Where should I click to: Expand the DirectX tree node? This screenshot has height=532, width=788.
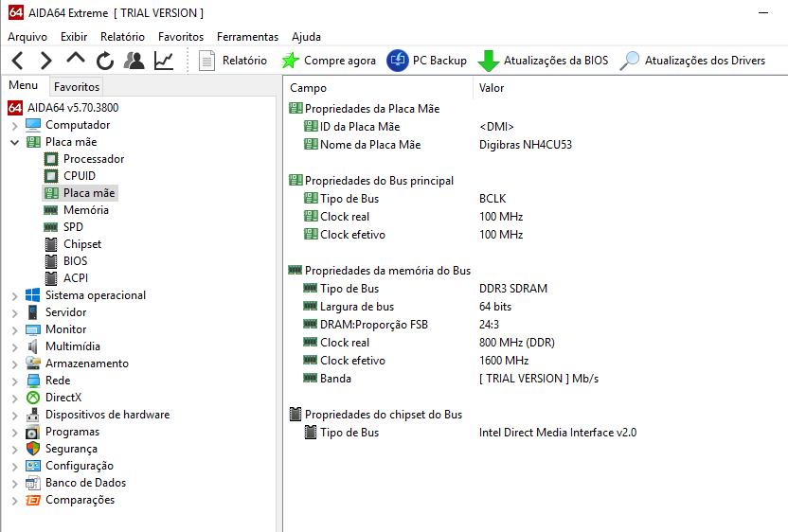pos(14,398)
